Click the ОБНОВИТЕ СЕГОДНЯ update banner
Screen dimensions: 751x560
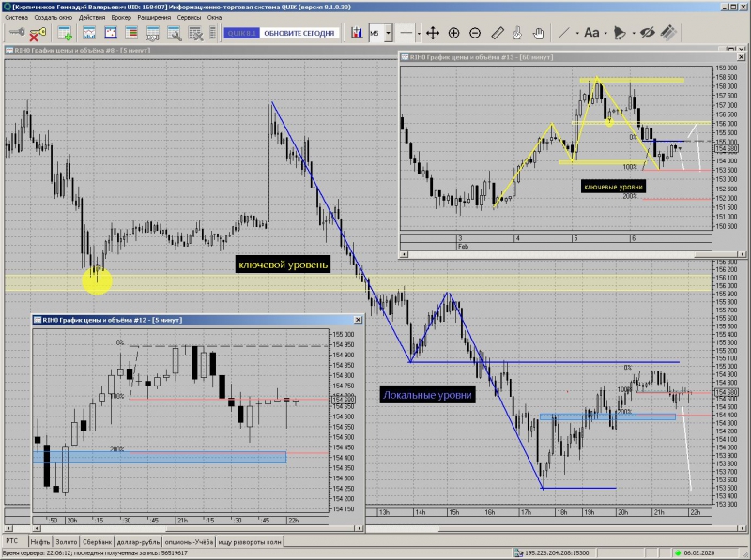[x=299, y=33]
